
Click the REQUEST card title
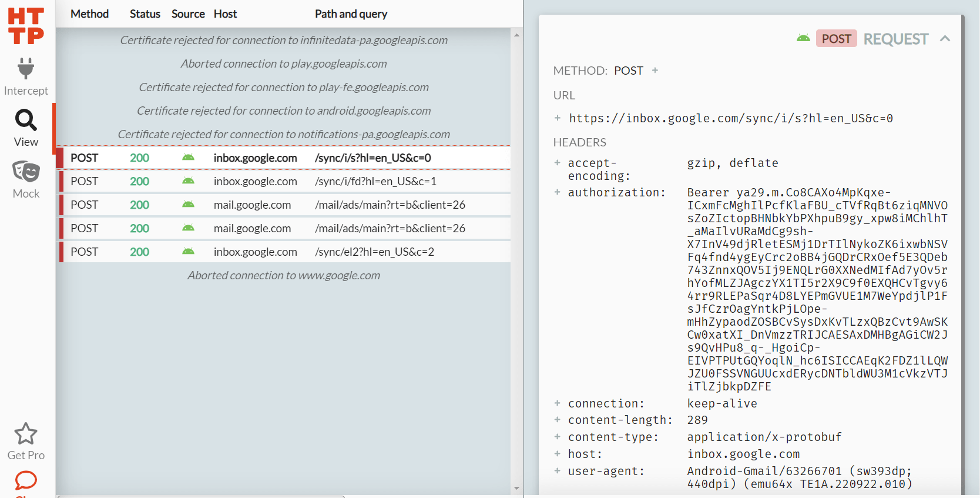895,39
